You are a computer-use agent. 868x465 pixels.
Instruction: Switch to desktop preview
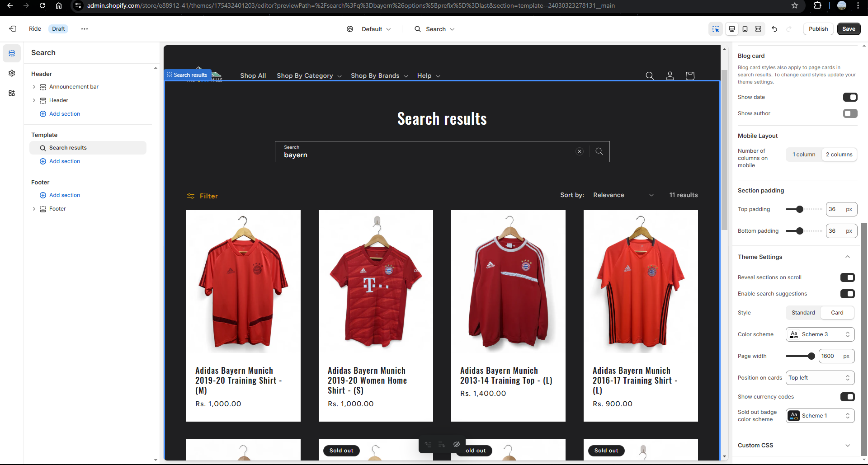[x=732, y=29]
